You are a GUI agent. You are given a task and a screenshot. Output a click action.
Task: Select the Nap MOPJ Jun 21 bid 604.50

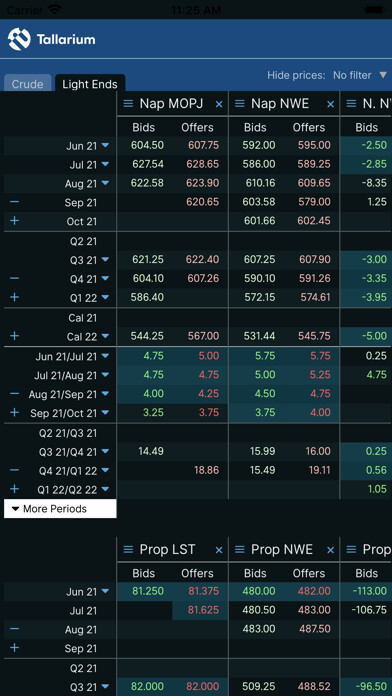(147, 145)
